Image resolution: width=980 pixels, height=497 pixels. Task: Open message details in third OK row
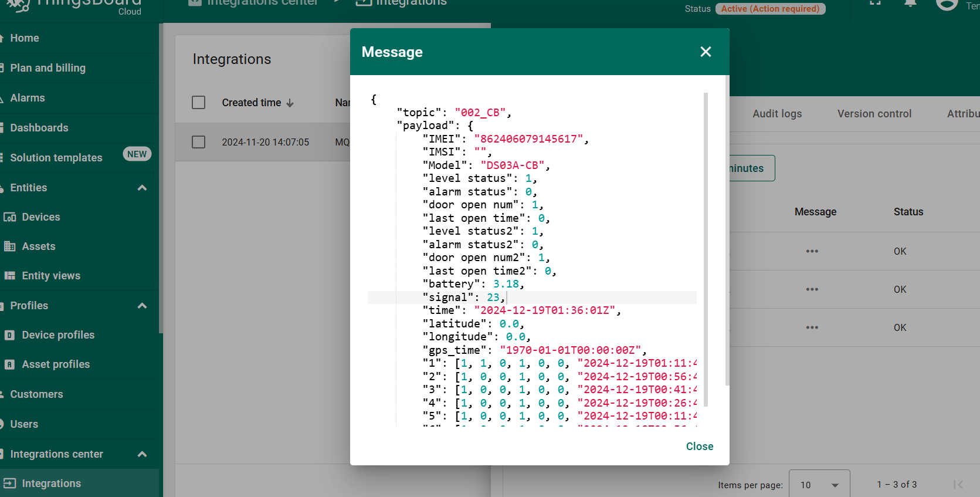point(812,327)
